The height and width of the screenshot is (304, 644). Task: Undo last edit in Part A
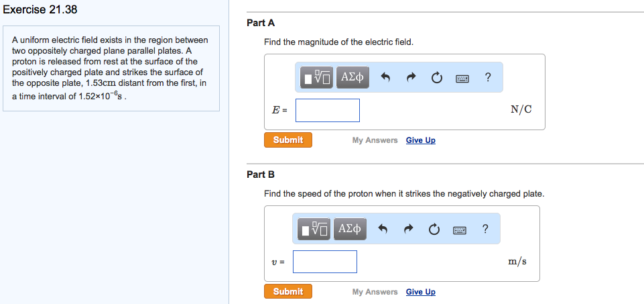point(385,78)
